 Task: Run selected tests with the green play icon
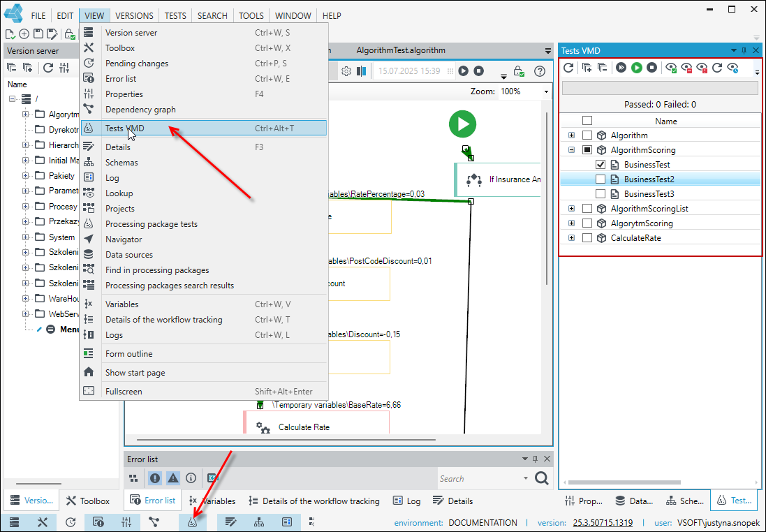(x=637, y=68)
